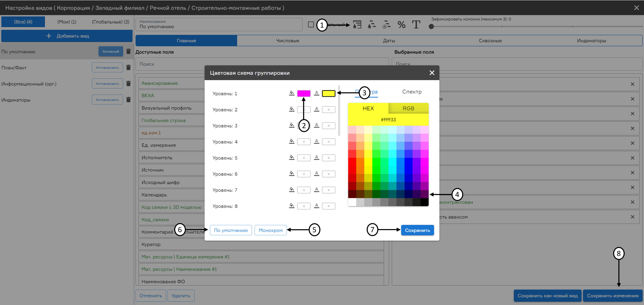Screen dimensions: 644x305
Task: Delete the По умолчанию view
Action: 129,51
